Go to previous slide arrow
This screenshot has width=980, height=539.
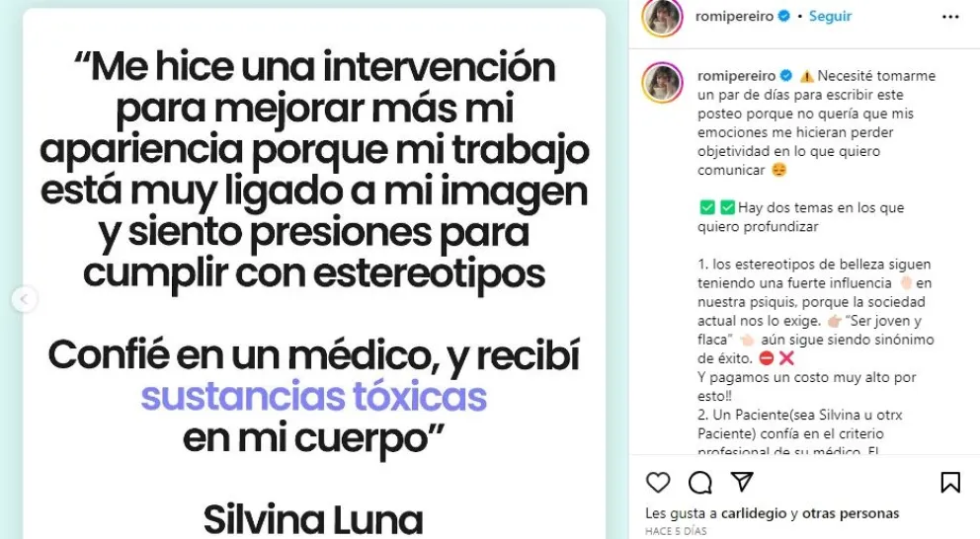[x=25, y=299]
